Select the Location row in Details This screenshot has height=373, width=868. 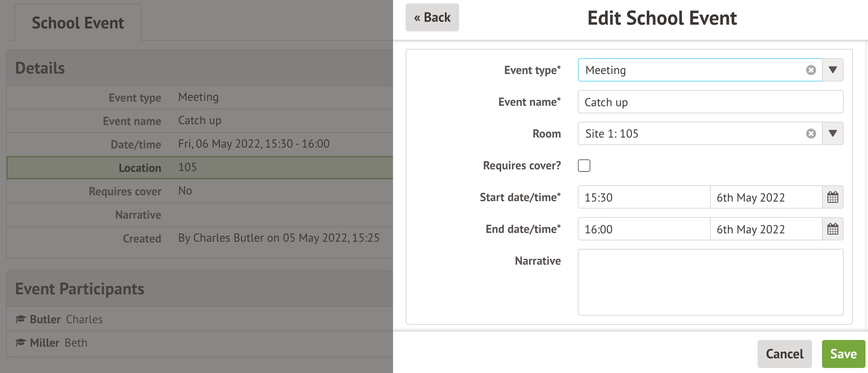coord(200,168)
